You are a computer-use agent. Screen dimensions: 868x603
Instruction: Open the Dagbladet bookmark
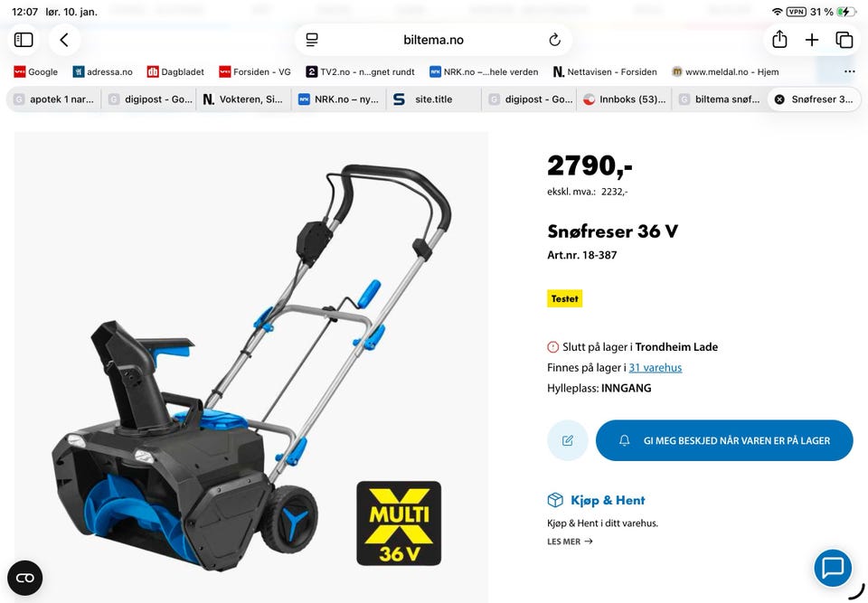point(175,72)
